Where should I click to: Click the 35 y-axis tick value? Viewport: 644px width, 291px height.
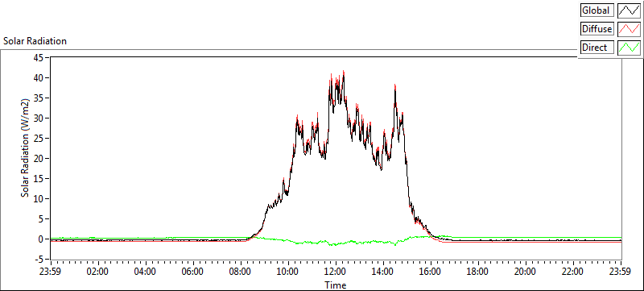point(38,98)
